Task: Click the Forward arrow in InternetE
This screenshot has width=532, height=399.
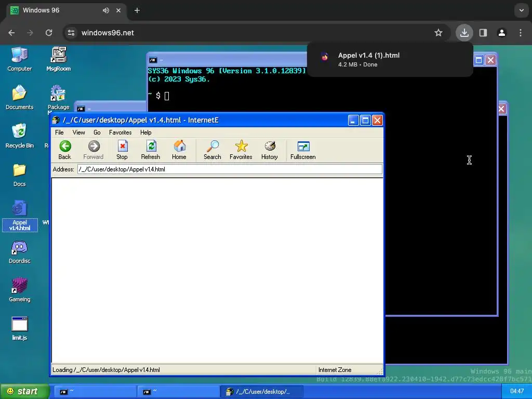Action: coord(94,150)
